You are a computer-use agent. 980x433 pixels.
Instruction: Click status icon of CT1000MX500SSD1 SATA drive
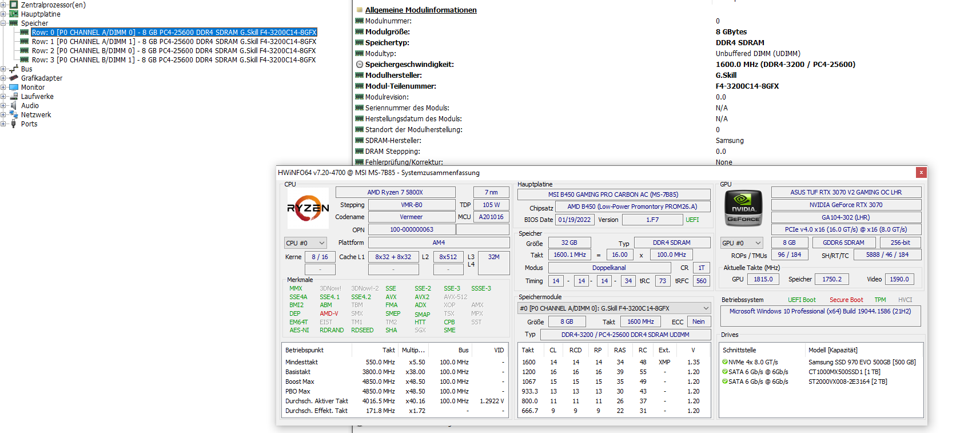(x=725, y=372)
